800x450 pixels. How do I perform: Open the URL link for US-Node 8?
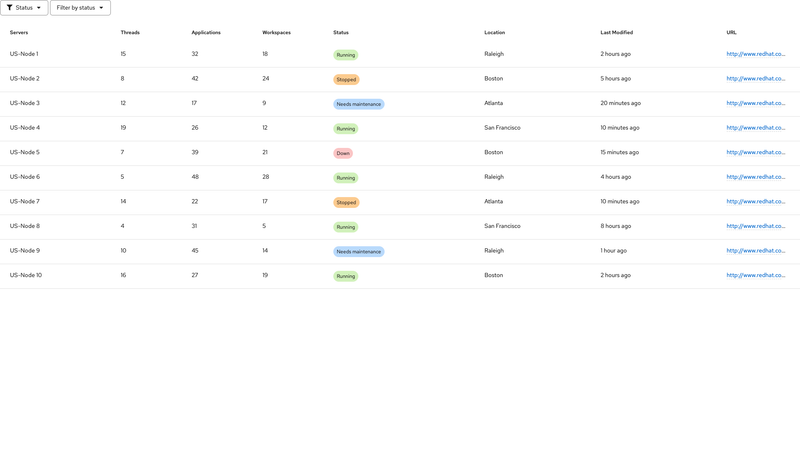tap(756, 226)
